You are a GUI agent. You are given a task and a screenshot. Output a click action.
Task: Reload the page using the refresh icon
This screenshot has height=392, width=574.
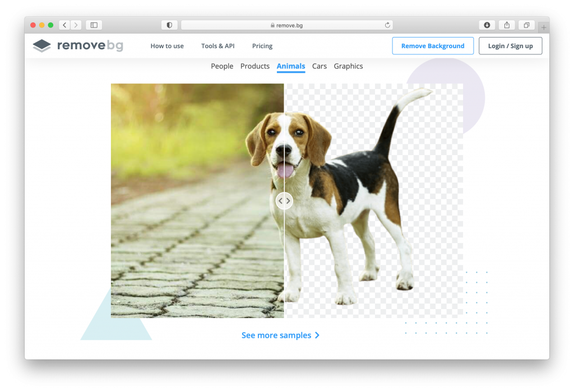[387, 25]
